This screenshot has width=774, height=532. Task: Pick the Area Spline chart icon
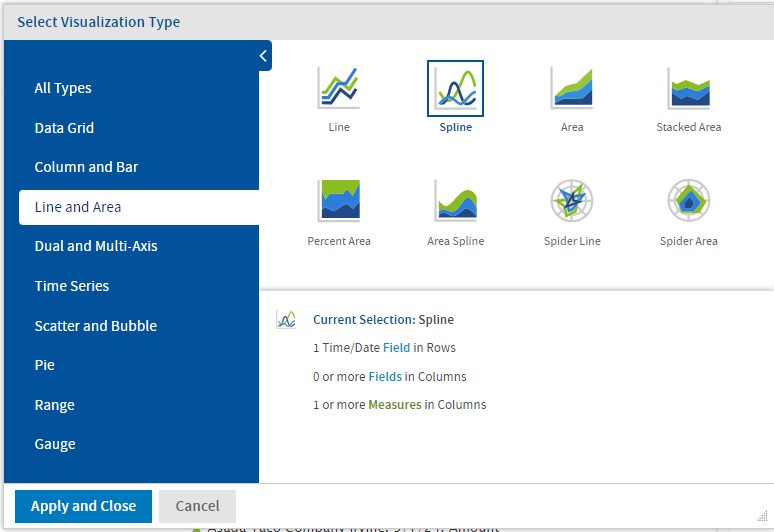pyautogui.click(x=455, y=200)
